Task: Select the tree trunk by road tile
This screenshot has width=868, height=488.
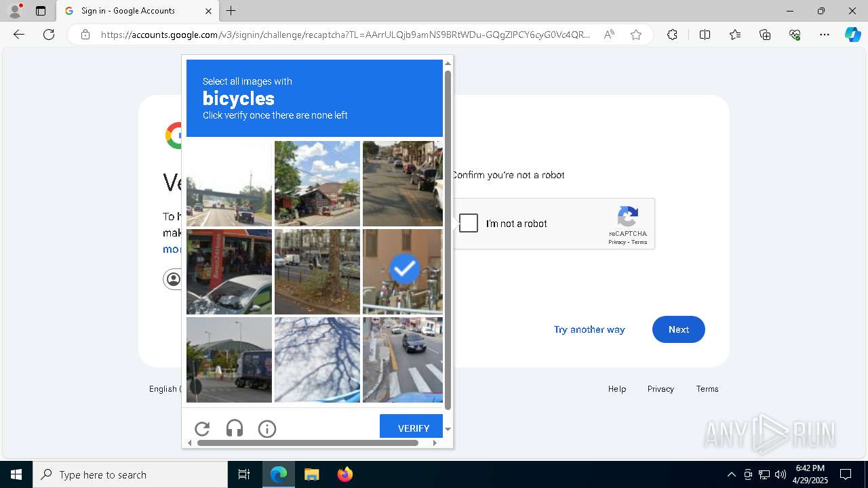Action: click(x=317, y=272)
